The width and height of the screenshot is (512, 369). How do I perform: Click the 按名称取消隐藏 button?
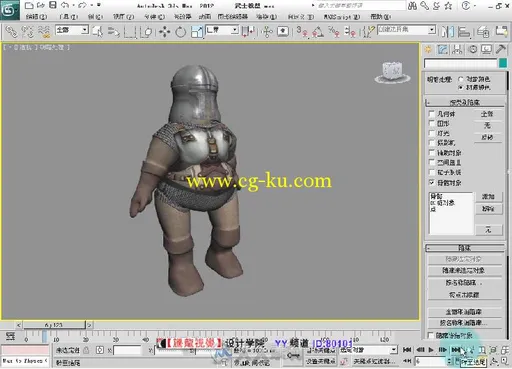click(x=465, y=323)
